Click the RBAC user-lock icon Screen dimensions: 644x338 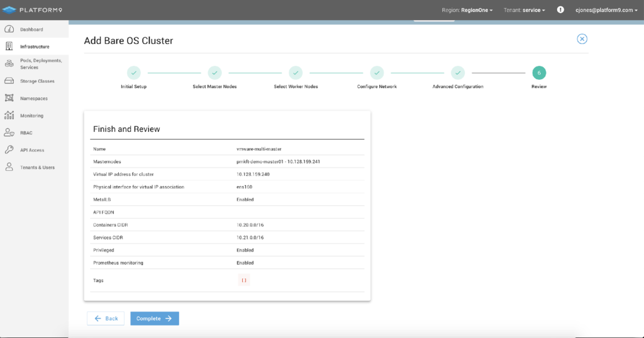9,133
